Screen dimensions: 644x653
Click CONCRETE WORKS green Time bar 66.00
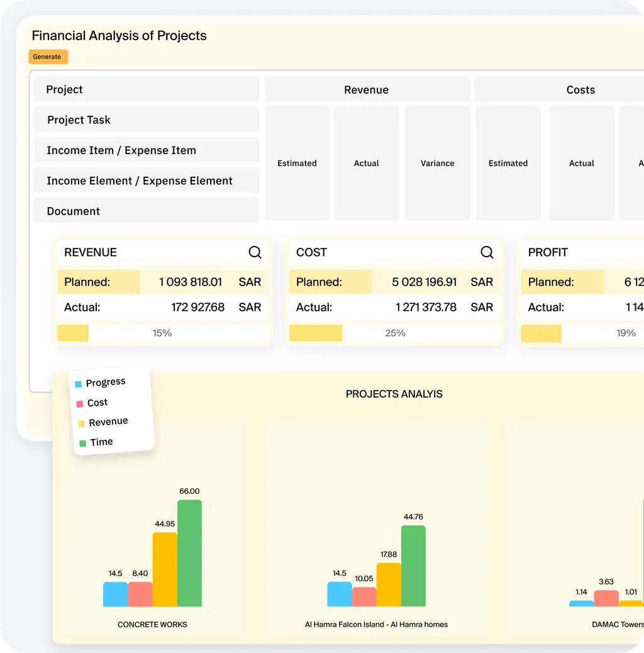[189, 553]
